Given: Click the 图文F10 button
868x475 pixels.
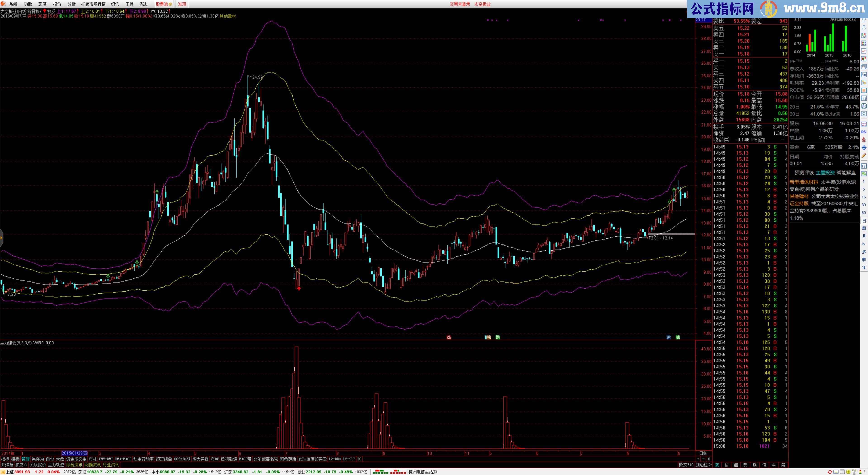Looking at the screenshot, I should coord(686,465).
